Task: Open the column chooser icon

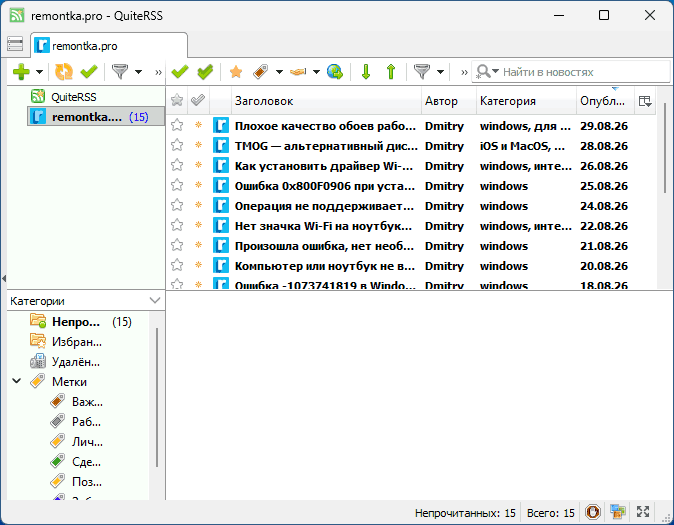Action: point(645,101)
